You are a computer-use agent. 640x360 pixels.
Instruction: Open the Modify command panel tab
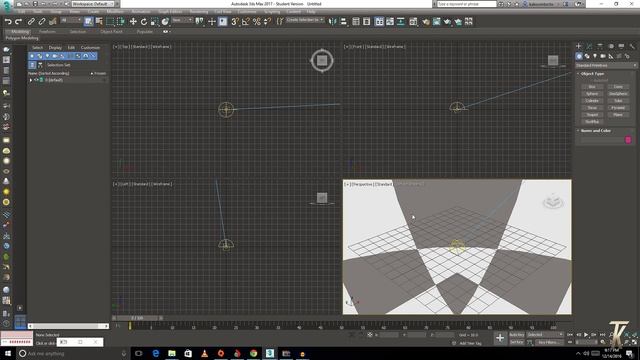[x=589, y=46]
